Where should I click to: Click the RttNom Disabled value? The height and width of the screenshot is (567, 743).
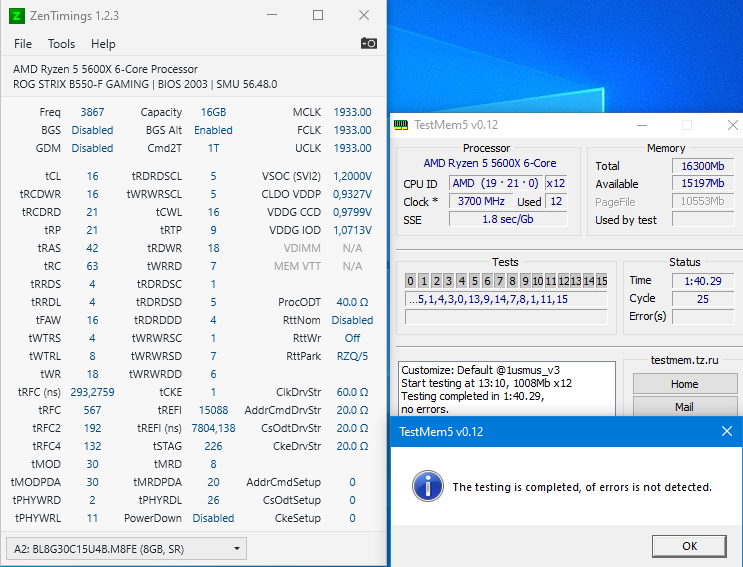tap(353, 320)
